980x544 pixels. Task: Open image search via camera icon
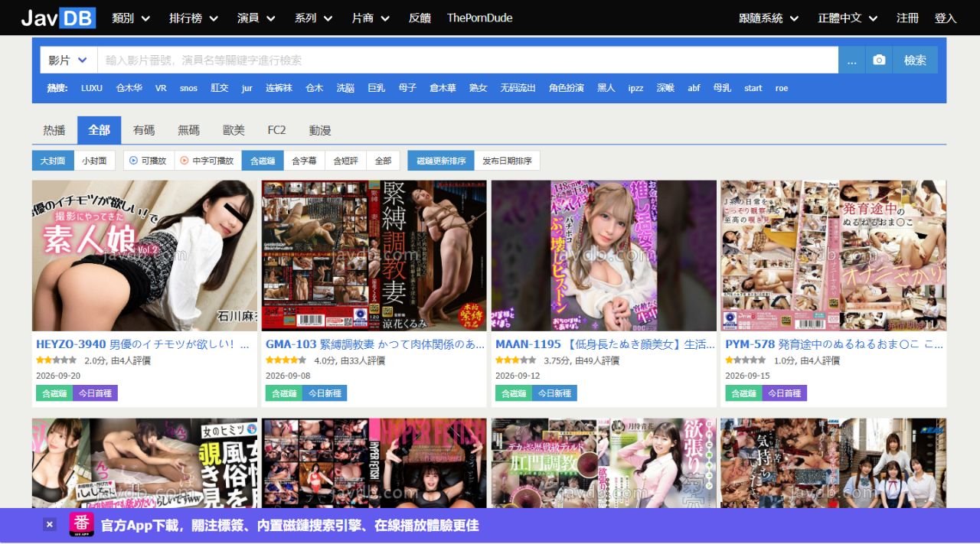879,60
